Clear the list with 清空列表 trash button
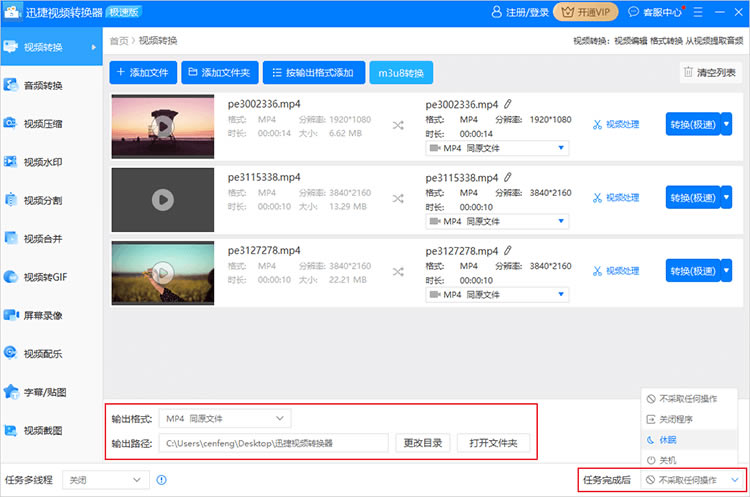The height and width of the screenshot is (497, 750). point(710,72)
